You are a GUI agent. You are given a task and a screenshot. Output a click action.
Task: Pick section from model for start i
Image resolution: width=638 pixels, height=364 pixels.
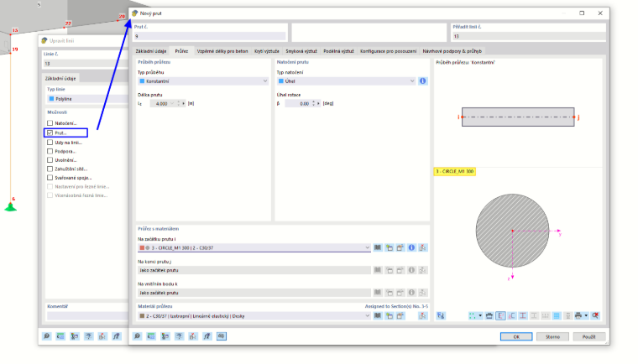(x=423, y=247)
